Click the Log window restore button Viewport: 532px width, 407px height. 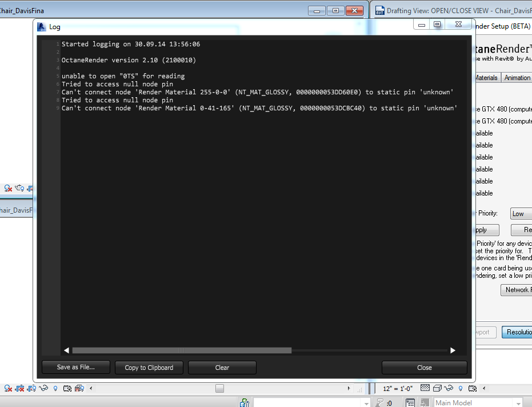tap(437, 25)
